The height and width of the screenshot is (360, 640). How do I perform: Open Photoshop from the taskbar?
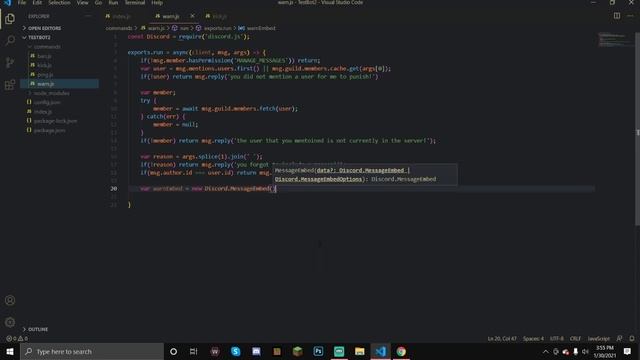click(x=318, y=351)
